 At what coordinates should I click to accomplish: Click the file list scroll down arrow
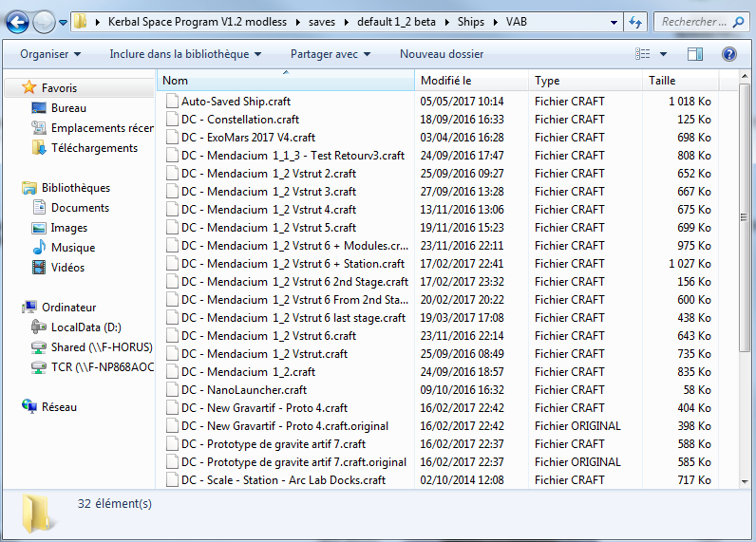745,481
